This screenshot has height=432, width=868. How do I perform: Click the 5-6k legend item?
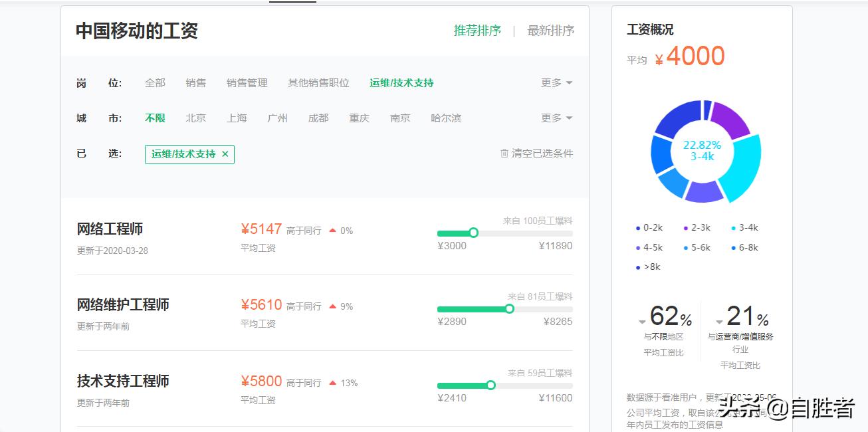(697, 248)
